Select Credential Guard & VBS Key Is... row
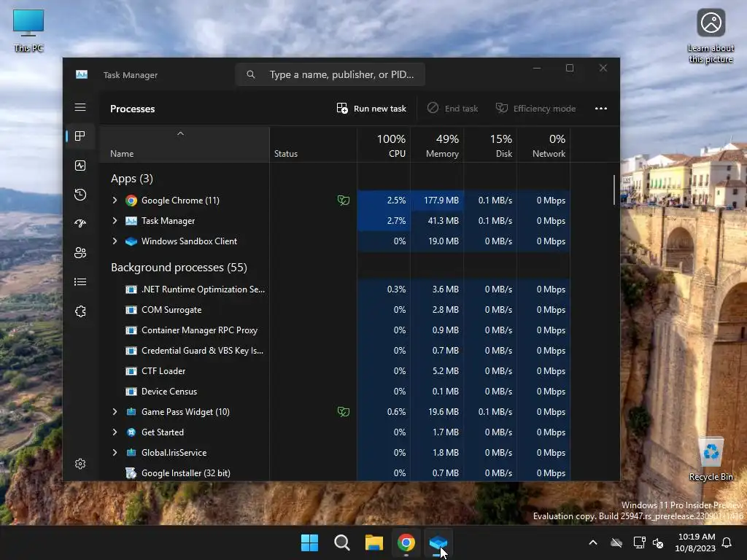The image size is (747, 560). tap(334, 351)
